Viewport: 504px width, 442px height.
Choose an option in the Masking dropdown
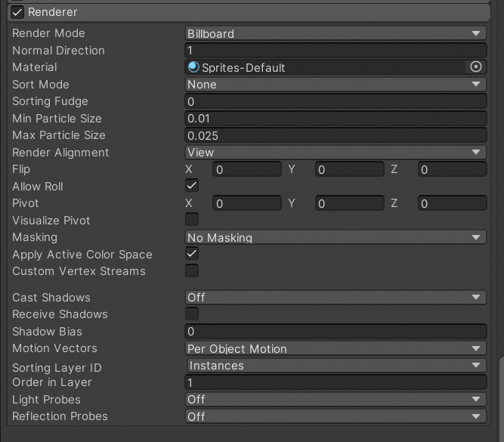click(x=335, y=237)
